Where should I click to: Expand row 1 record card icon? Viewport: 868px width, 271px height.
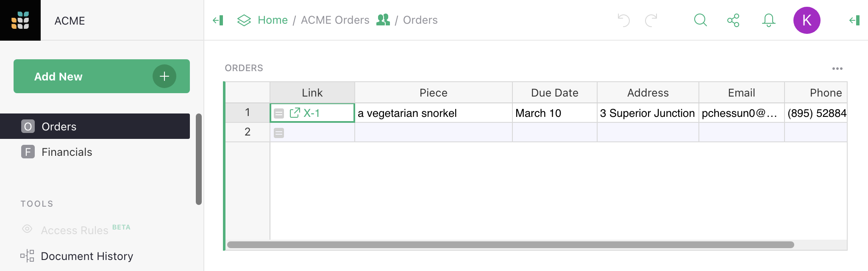pos(279,113)
